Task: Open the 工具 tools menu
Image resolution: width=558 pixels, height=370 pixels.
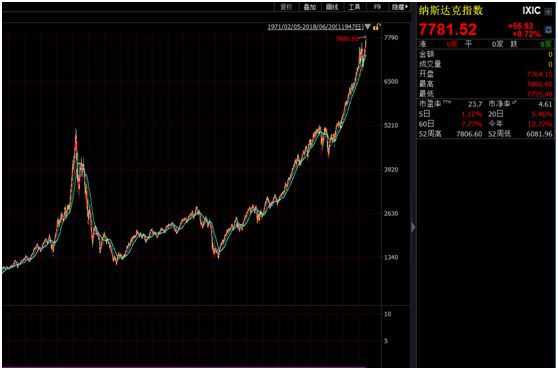Action: click(x=354, y=7)
